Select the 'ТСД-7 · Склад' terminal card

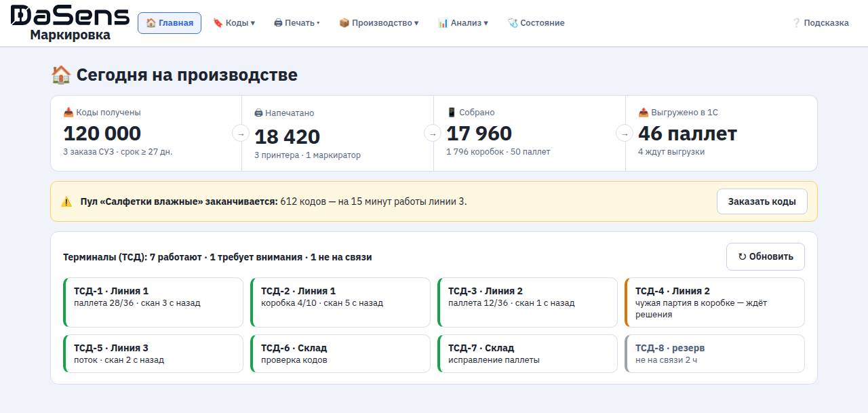point(528,354)
